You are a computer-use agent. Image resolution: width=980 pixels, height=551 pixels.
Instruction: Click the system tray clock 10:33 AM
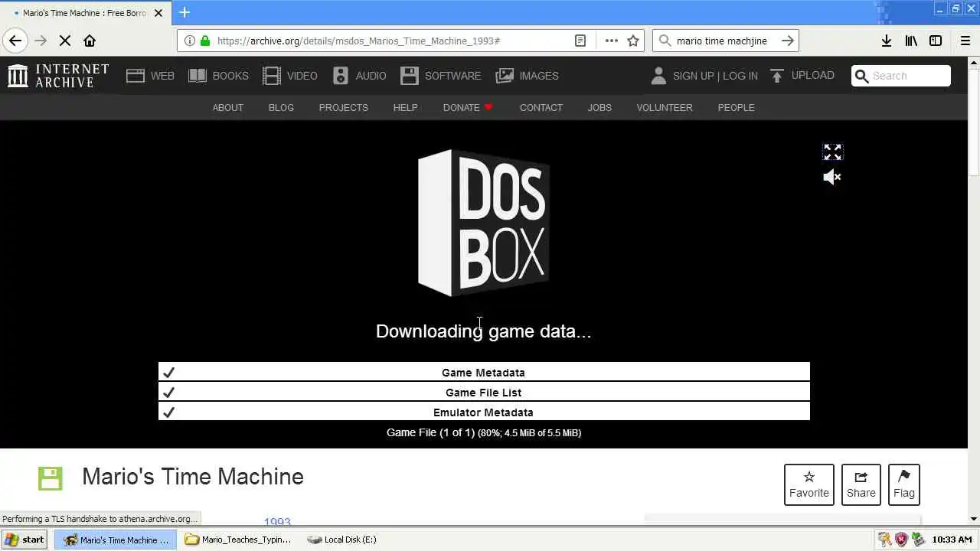[x=952, y=540]
